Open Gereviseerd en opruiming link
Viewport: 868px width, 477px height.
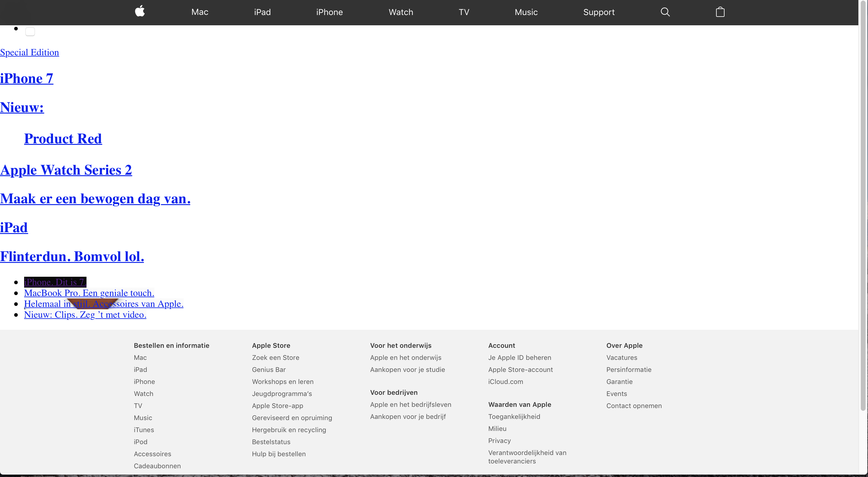(292, 418)
